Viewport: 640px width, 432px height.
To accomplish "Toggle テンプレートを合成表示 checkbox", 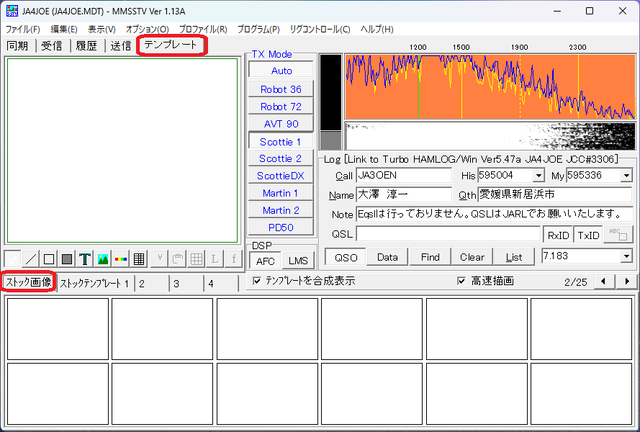I will coord(257,281).
